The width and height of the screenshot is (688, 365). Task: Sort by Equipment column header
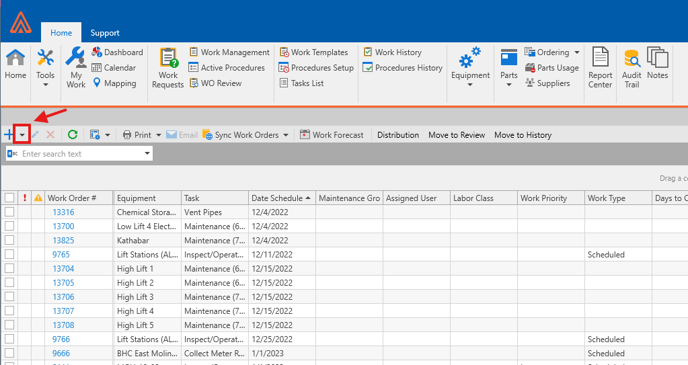(147, 198)
